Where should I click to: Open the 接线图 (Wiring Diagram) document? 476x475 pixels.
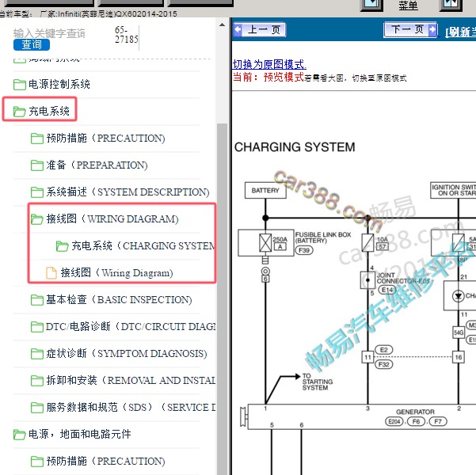point(116,272)
